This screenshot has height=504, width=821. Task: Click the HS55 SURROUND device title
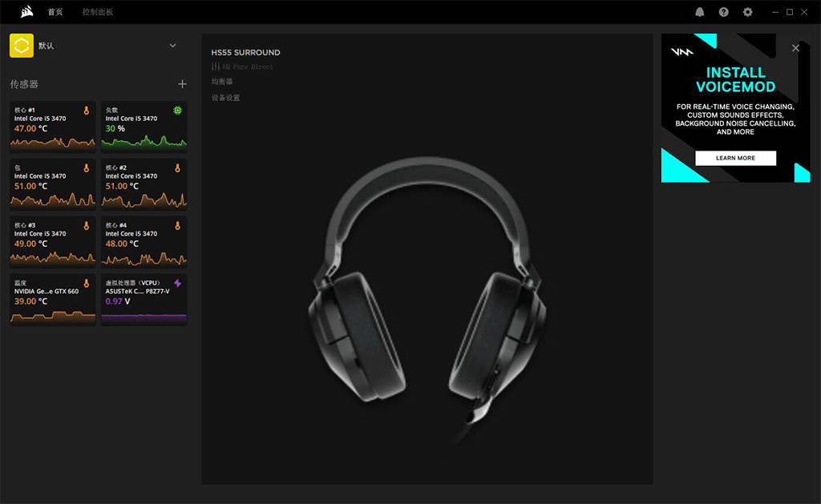click(245, 52)
